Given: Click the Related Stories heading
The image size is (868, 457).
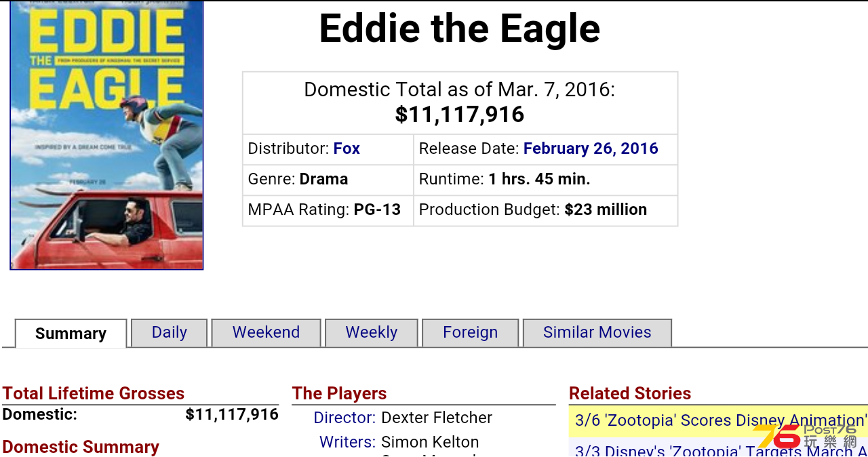Looking at the screenshot, I should [630, 393].
